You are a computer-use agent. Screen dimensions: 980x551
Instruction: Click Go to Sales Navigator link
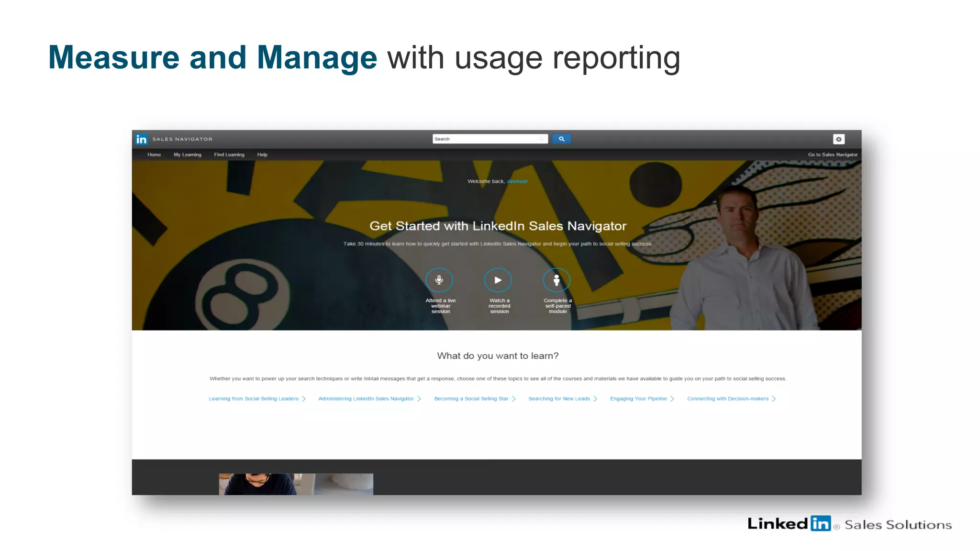(833, 154)
